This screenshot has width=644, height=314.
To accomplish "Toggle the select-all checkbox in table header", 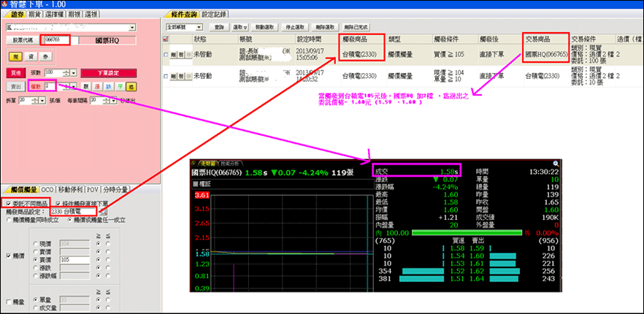I will [166, 39].
